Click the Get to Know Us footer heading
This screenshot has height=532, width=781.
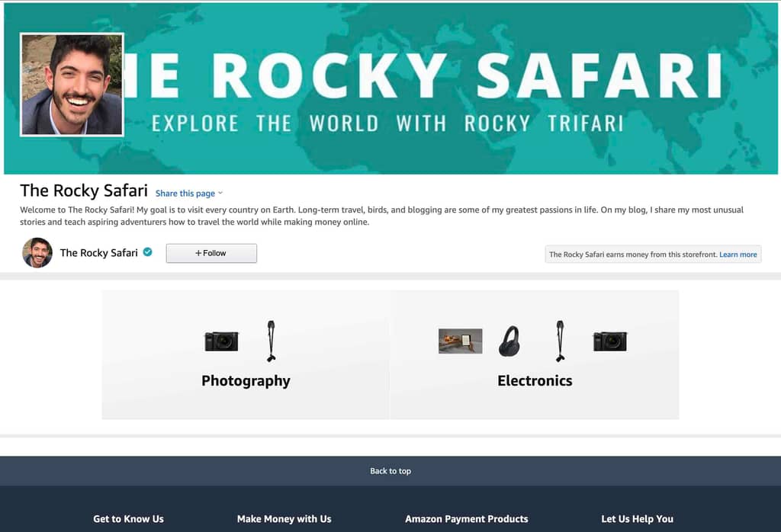point(128,518)
